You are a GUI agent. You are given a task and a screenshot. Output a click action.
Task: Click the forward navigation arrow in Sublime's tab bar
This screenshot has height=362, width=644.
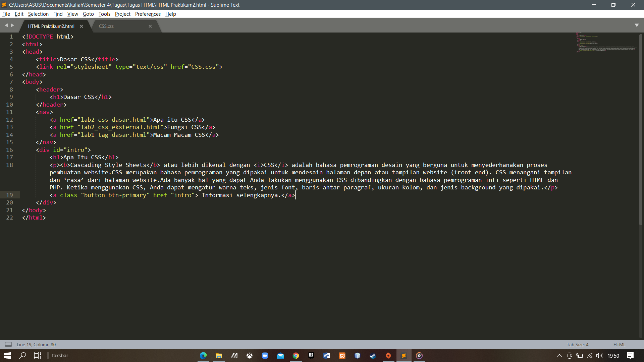12,25
